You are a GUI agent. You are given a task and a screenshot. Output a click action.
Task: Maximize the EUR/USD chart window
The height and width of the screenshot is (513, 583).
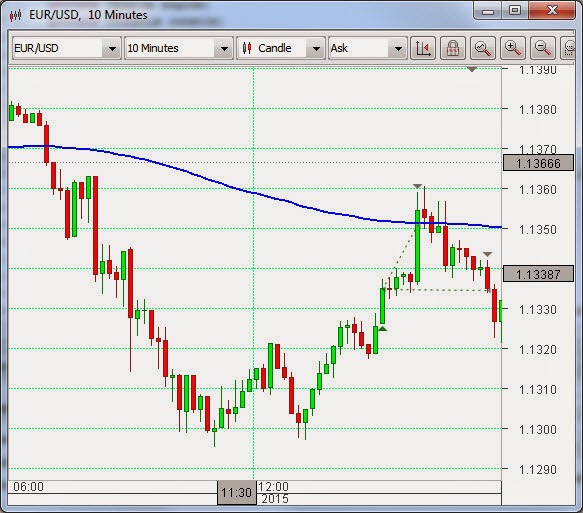(x=515, y=11)
